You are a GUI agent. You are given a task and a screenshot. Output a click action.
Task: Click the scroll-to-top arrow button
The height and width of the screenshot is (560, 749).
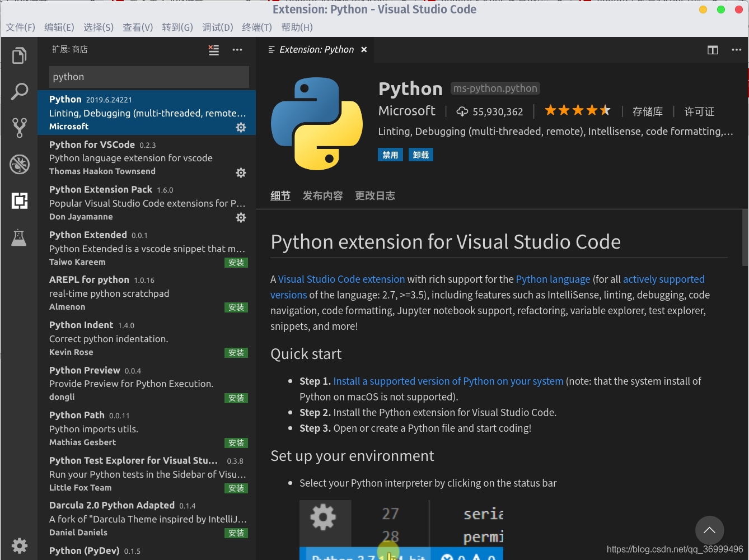pyautogui.click(x=709, y=530)
